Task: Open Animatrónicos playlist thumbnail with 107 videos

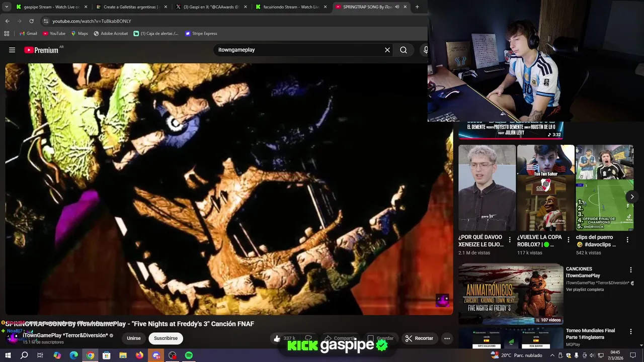Action: point(511,295)
